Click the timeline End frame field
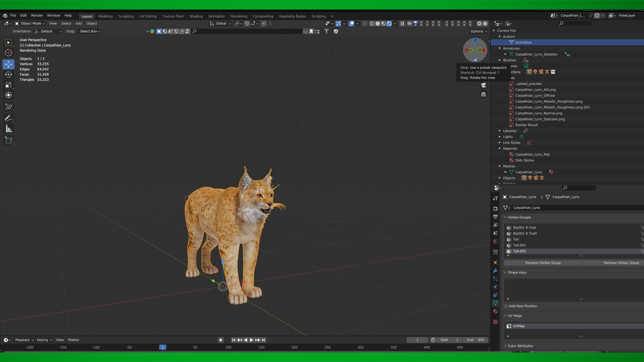Viewport: 644px width, 362px height. coord(475,340)
